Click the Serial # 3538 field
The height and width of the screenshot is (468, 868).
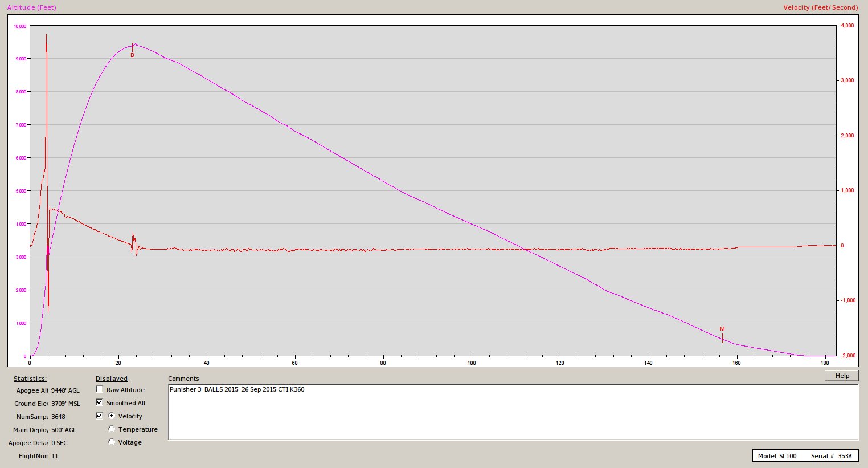[x=831, y=456]
